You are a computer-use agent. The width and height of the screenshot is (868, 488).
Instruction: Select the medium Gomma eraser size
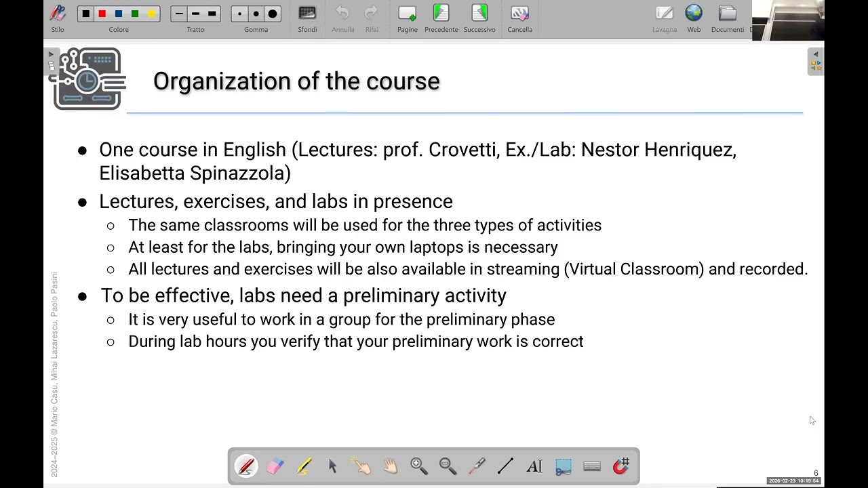pyautogui.click(x=256, y=14)
